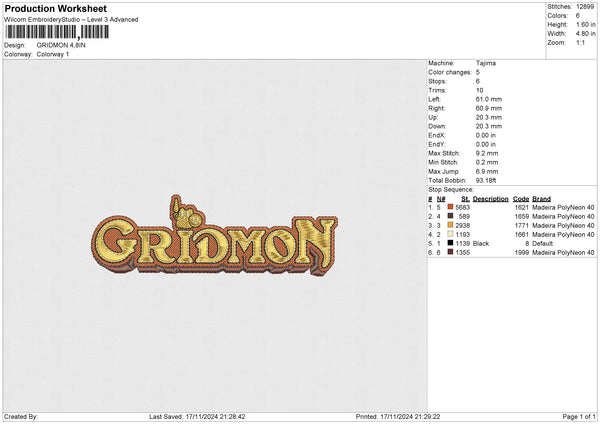The width and height of the screenshot is (600, 424).
Task: Click the brown swatch for code 1659
Action: [x=450, y=216]
